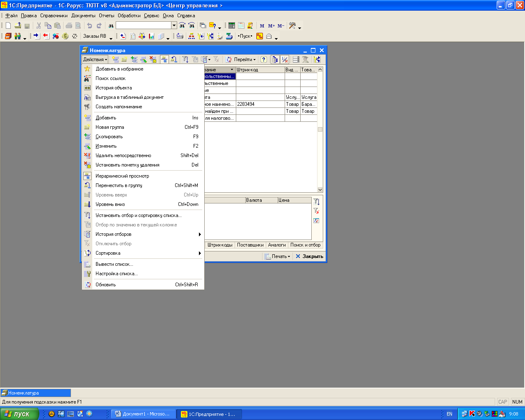This screenshot has height=420, width=525.
Task: Switch to the Поиск и отбор tab
Action: [306, 245]
